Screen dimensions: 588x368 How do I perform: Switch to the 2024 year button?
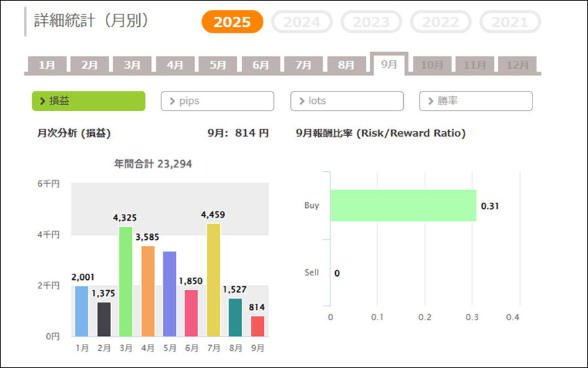pyautogui.click(x=301, y=22)
